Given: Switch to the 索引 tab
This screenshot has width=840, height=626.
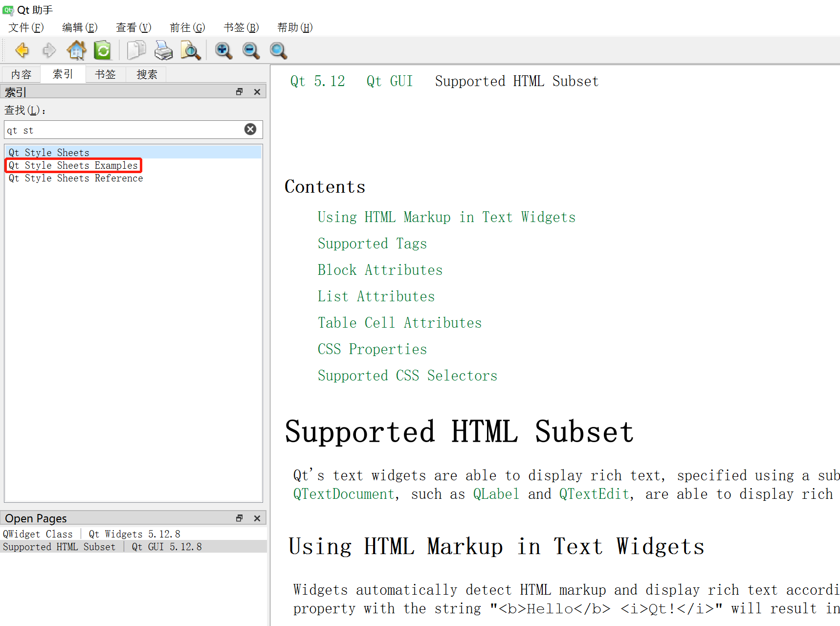Looking at the screenshot, I should point(63,74).
